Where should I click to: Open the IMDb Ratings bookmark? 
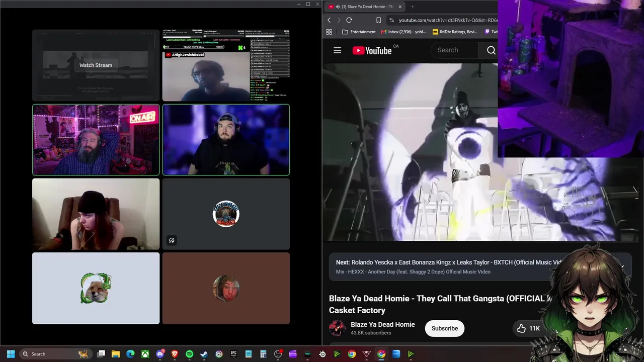pos(455,32)
